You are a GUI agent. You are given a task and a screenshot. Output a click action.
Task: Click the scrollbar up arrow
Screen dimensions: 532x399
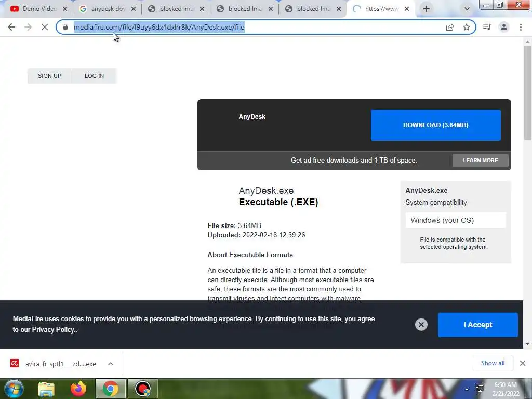[x=527, y=42]
